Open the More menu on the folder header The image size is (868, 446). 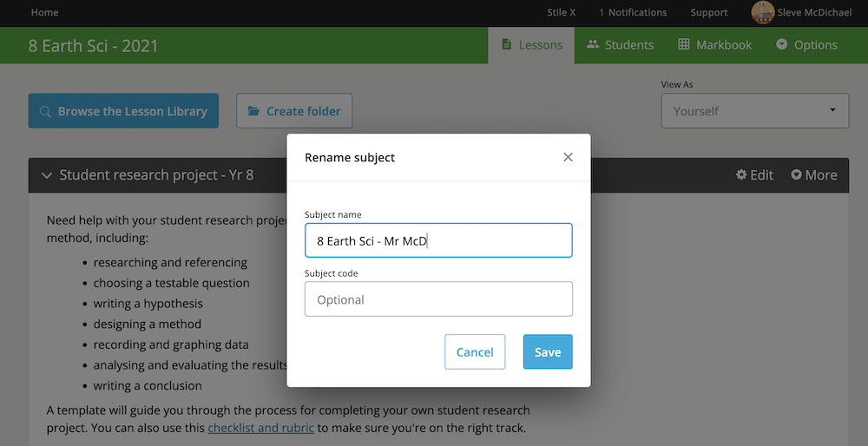(x=814, y=175)
